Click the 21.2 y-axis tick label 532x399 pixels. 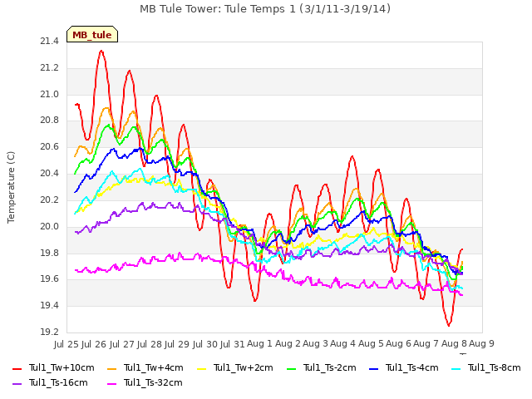tap(49, 68)
